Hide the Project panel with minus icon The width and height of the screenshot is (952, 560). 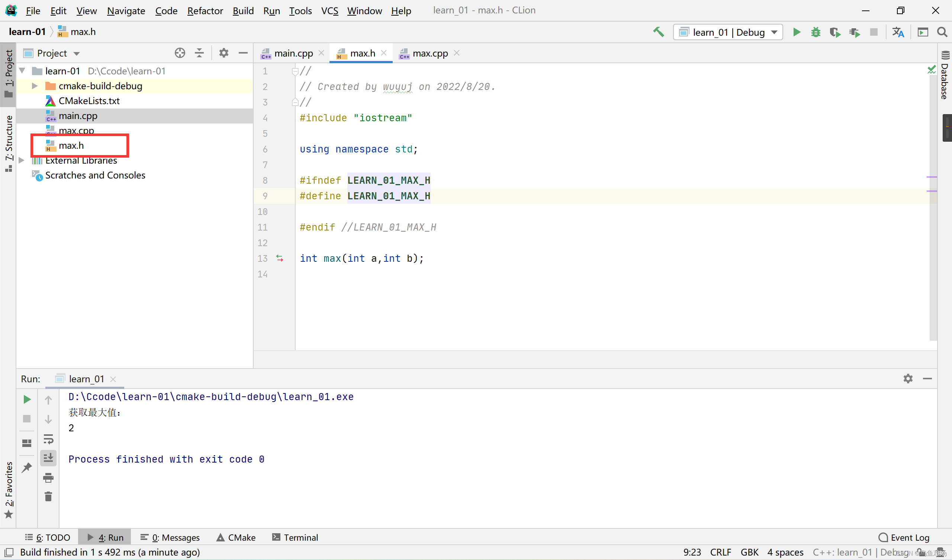[x=243, y=53]
